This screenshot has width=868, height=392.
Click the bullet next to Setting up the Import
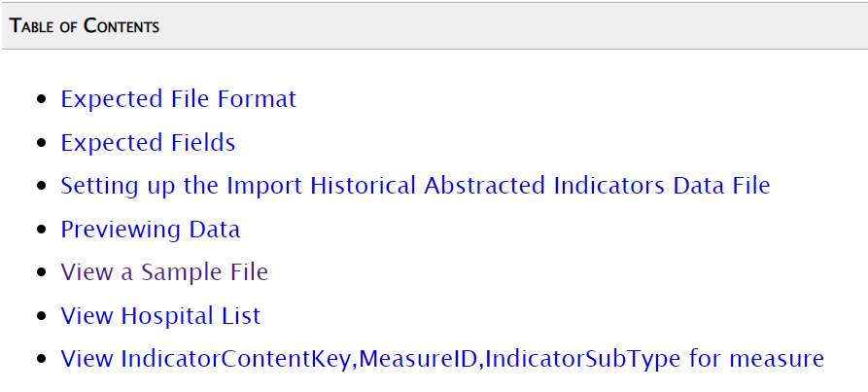[41, 186]
